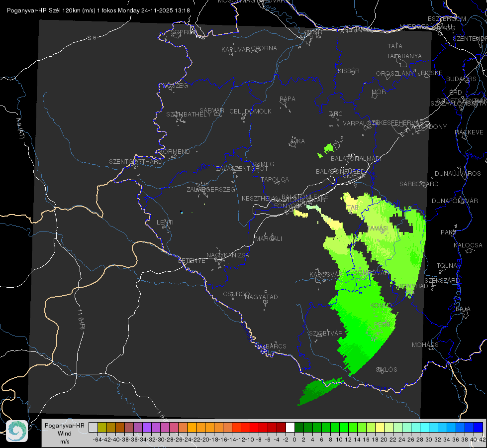Pick the dark green swatch between 0 and 2

pyautogui.click(x=299, y=427)
